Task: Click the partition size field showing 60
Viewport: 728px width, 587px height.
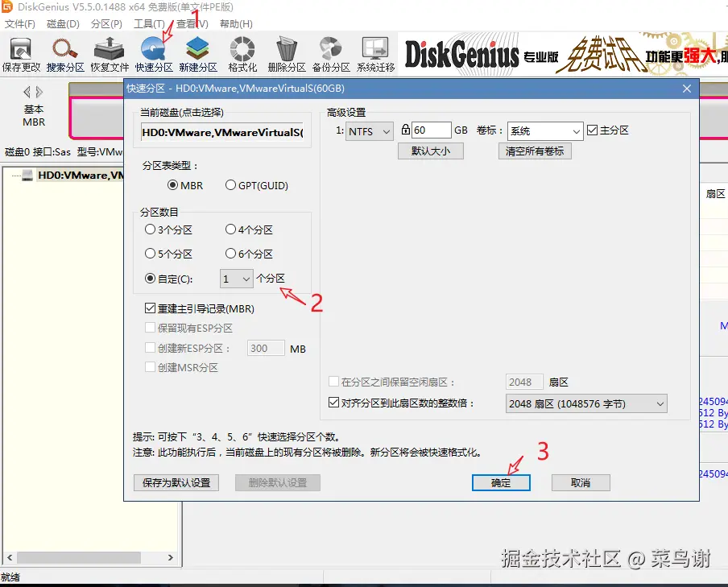Action: point(432,130)
